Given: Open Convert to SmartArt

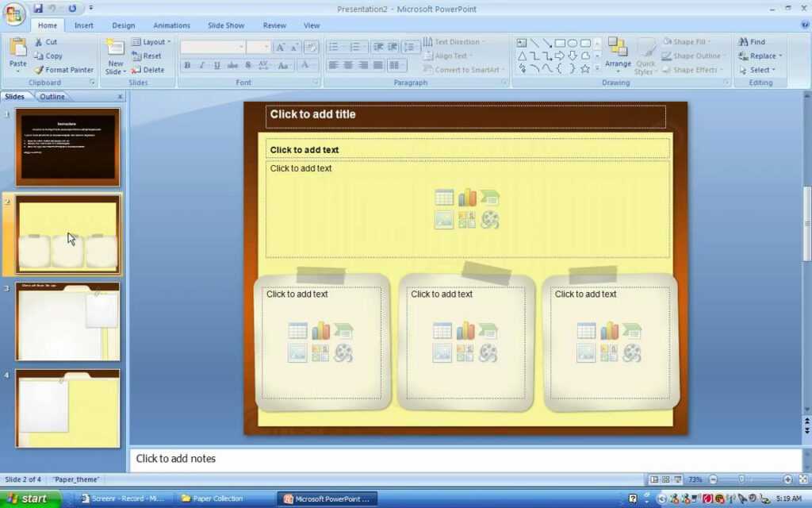Looking at the screenshot, I should point(465,70).
